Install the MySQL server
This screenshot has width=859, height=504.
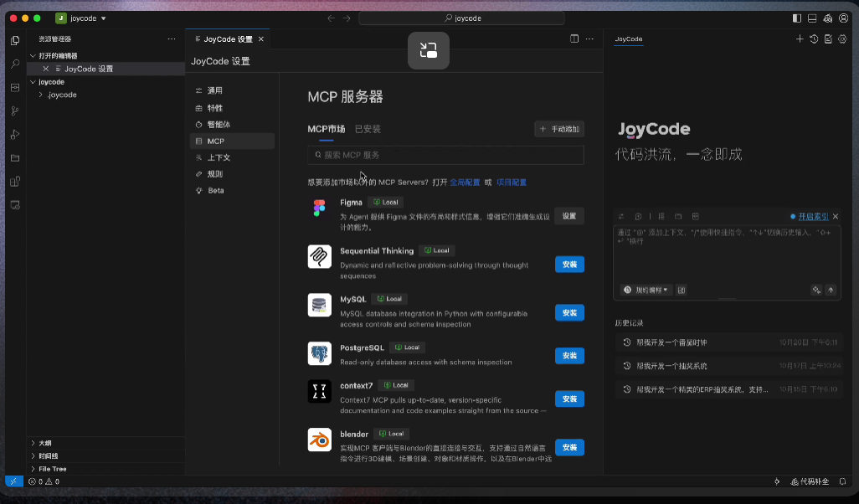(x=570, y=313)
